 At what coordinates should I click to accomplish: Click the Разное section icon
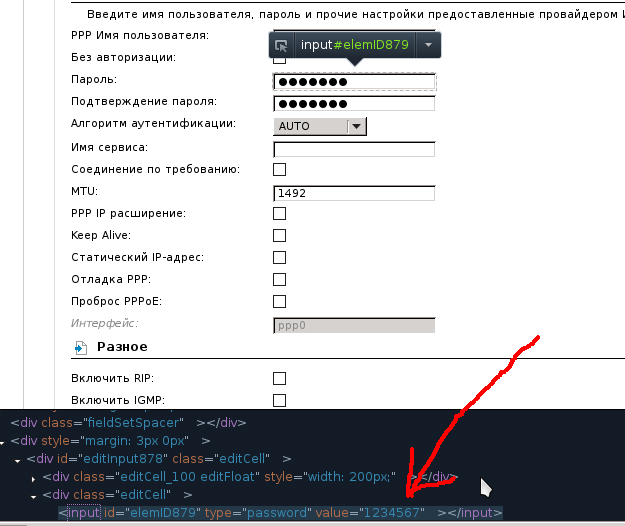tap(81, 347)
